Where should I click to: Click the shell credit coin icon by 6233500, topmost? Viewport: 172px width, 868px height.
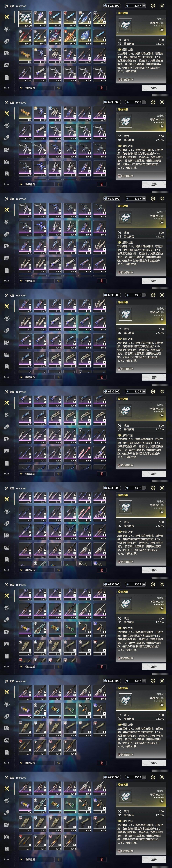(x=106, y=6)
